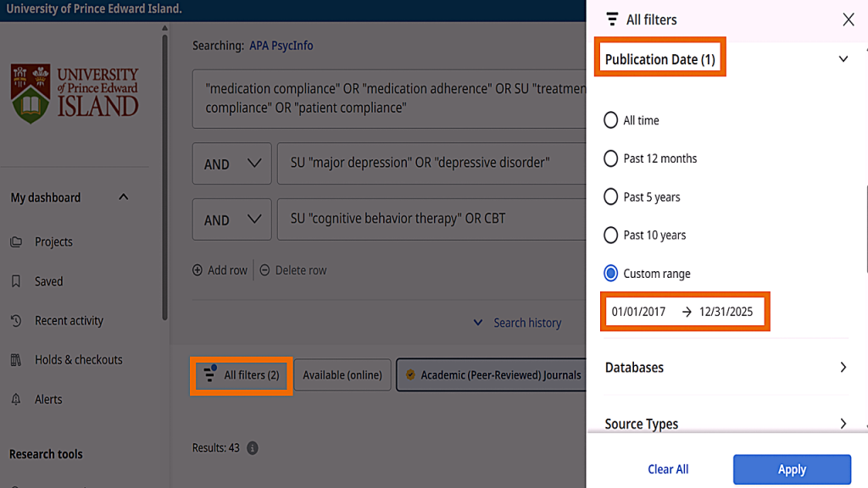Select the All time radio button

[610, 120]
